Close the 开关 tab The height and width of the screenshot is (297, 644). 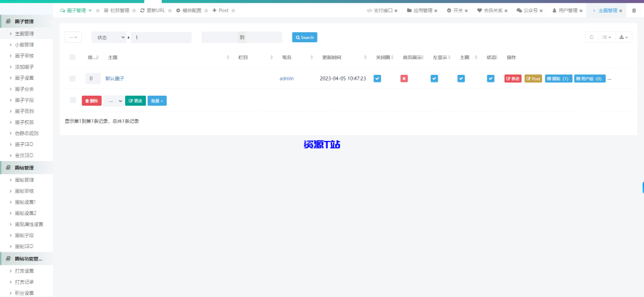click(467, 11)
